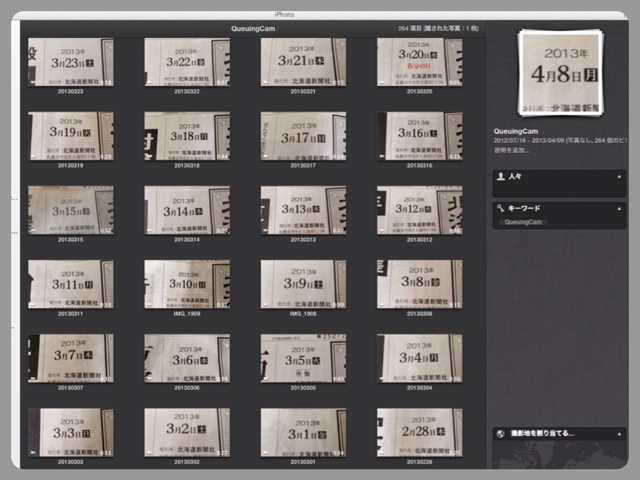Click the 20130320 file name label
The height and width of the screenshot is (480, 640).
(420, 91)
